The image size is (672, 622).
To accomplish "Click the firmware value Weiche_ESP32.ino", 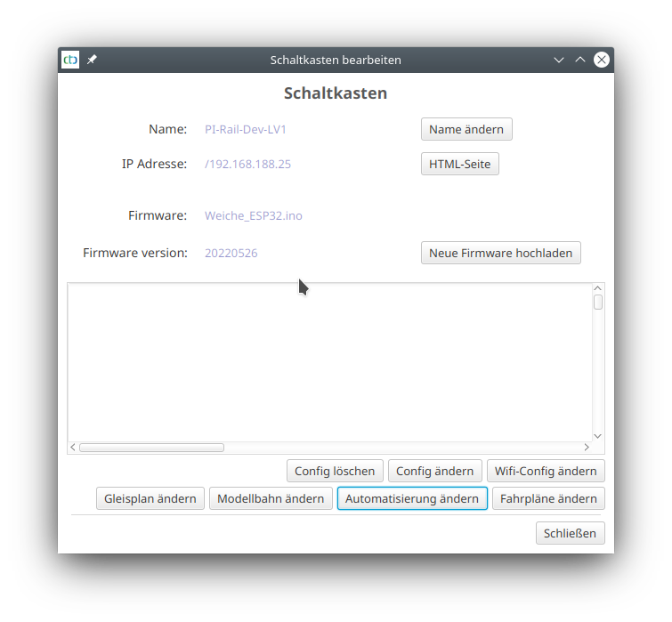I will [x=254, y=215].
